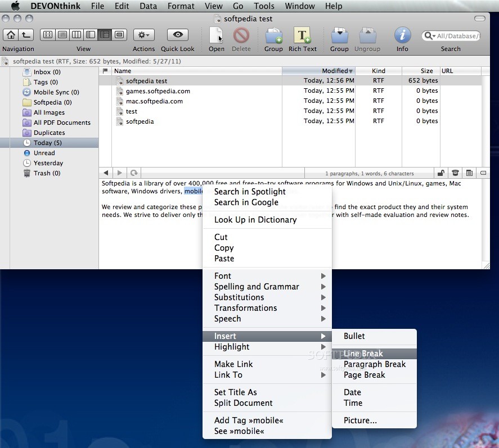
Task: Select Unread in the sidebar
Action: 44,153
